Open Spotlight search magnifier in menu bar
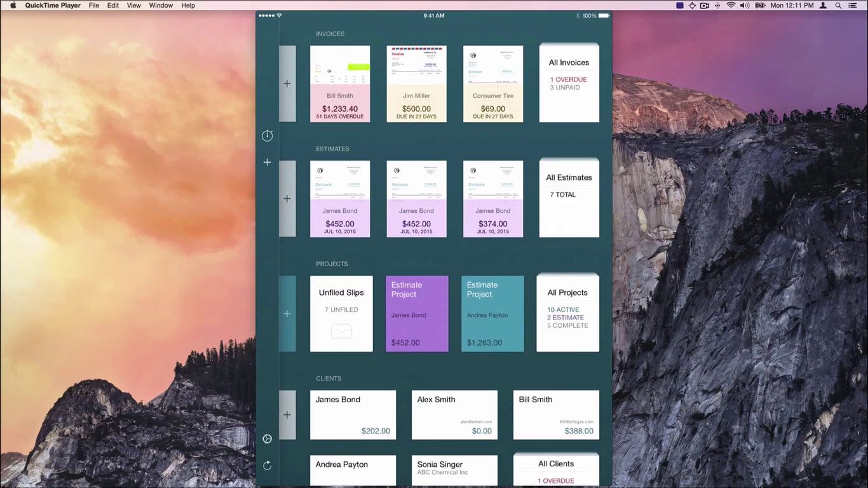This screenshot has height=488, width=868. [x=838, y=5]
